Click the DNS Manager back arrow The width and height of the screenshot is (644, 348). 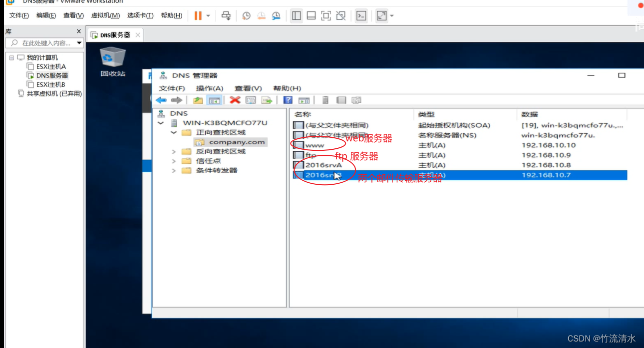pyautogui.click(x=161, y=100)
